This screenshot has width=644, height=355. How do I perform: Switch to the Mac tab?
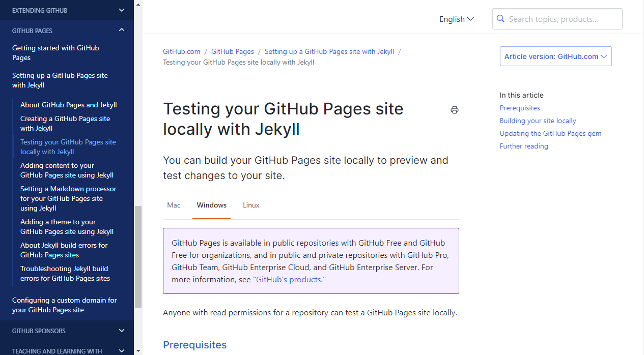pyautogui.click(x=174, y=205)
